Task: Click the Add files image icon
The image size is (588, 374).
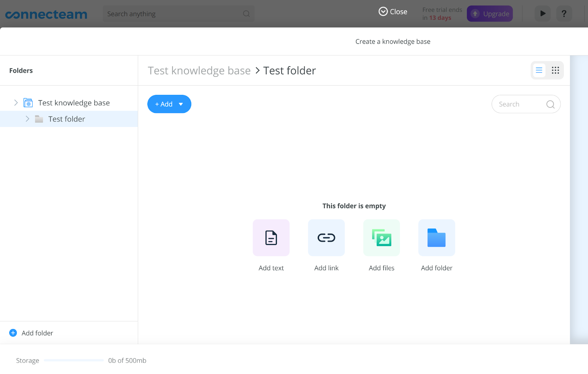Action: 381,238
